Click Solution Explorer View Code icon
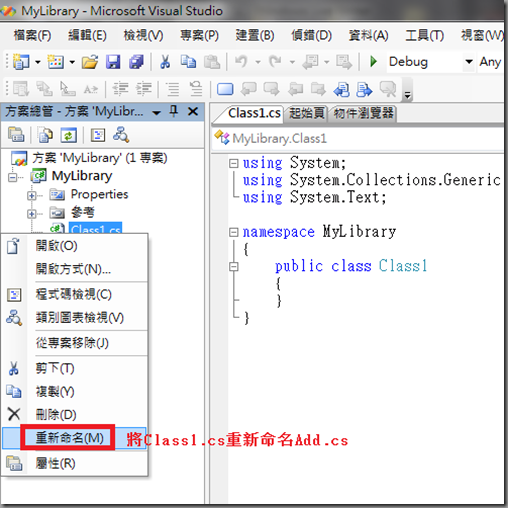Image resolution: width=508 pixels, height=508 pixels. tap(98, 135)
